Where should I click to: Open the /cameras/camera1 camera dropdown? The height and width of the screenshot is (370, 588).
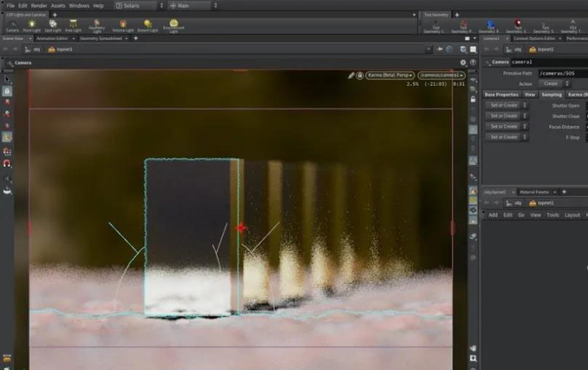[442, 75]
